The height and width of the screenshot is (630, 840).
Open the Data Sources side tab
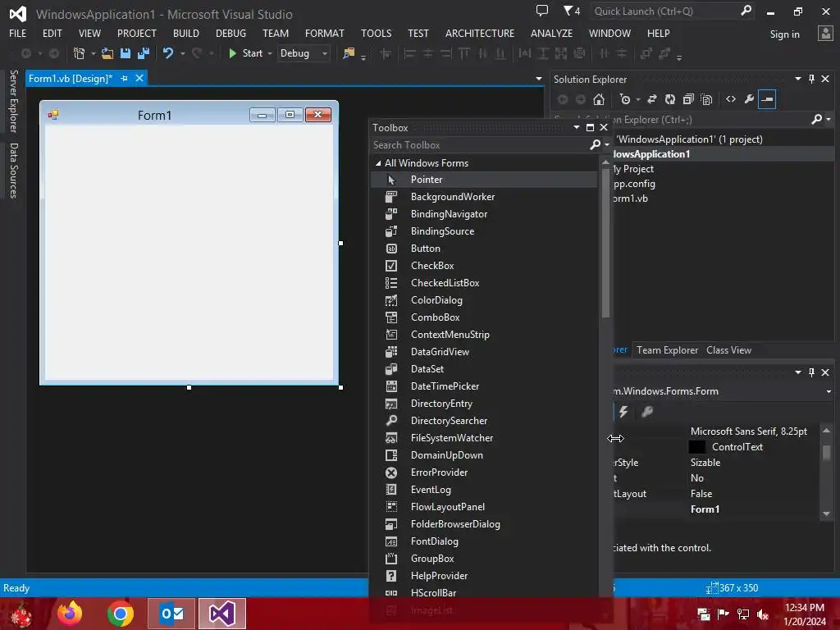click(x=13, y=171)
